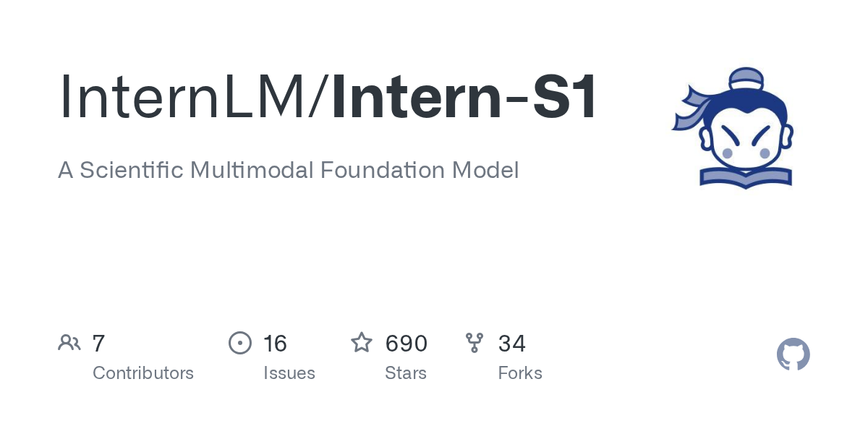This screenshot has height=434, width=868.
Task: Open the Issues label
Action: tap(289, 373)
